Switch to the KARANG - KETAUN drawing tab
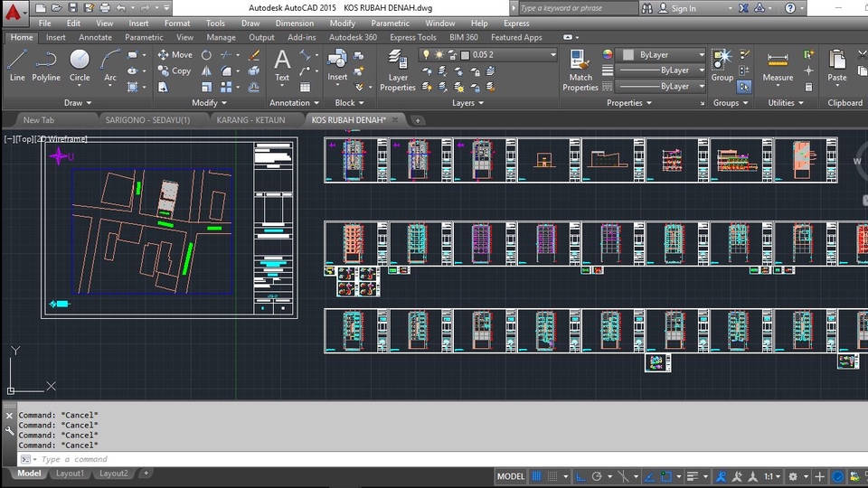This screenshot has height=488, width=868. click(x=250, y=120)
